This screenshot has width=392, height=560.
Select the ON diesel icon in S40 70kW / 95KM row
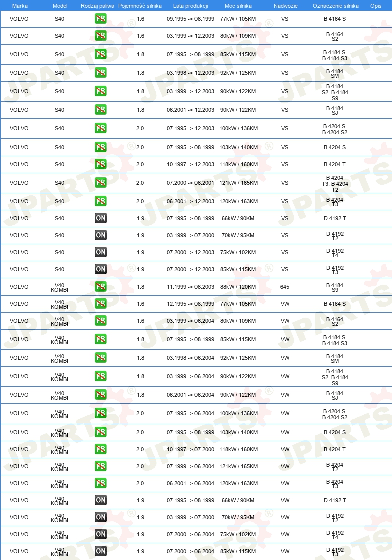[x=101, y=235]
